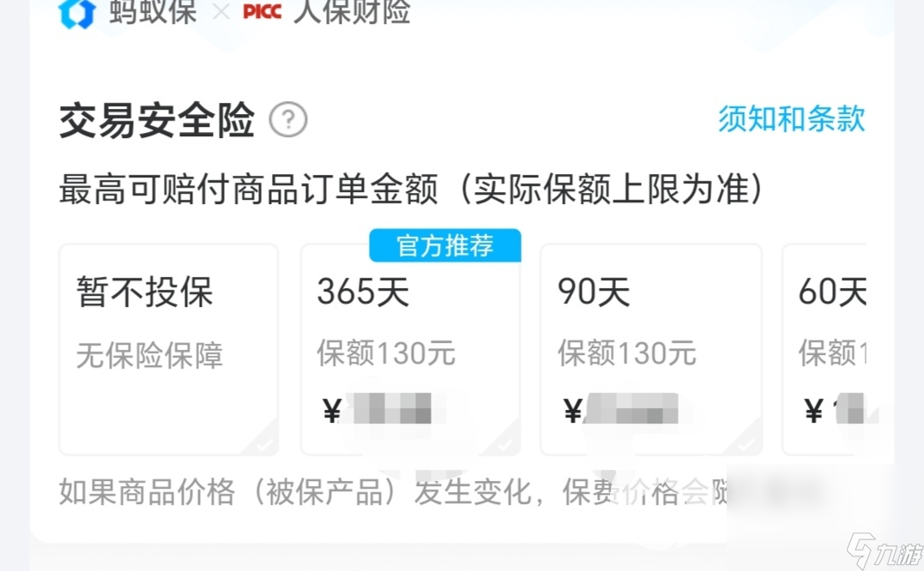The image size is (924, 571).
Task: Click the question mark help icon
Action: tap(288, 119)
